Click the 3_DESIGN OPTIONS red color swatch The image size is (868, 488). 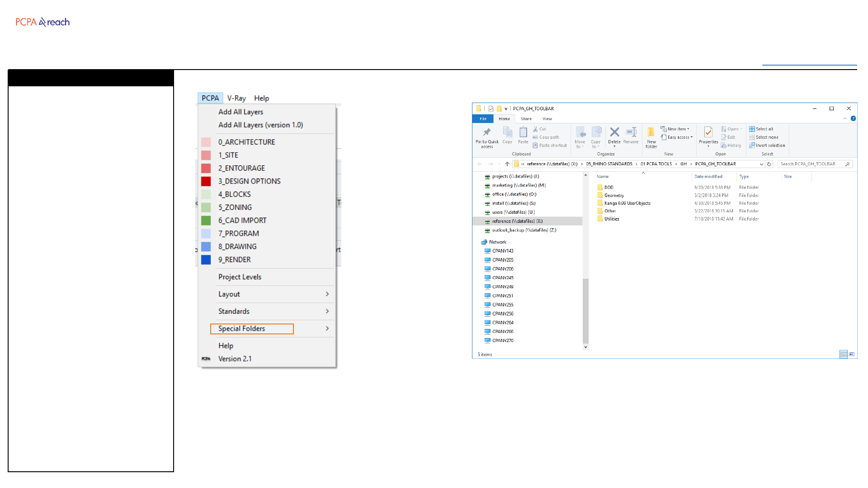[206, 181]
